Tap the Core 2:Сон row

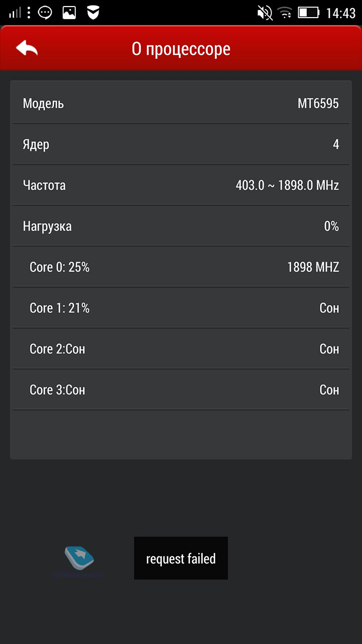click(181, 349)
